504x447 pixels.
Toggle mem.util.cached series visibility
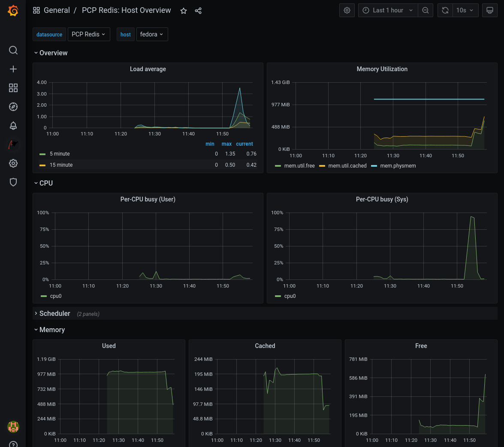(x=347, y=166)
